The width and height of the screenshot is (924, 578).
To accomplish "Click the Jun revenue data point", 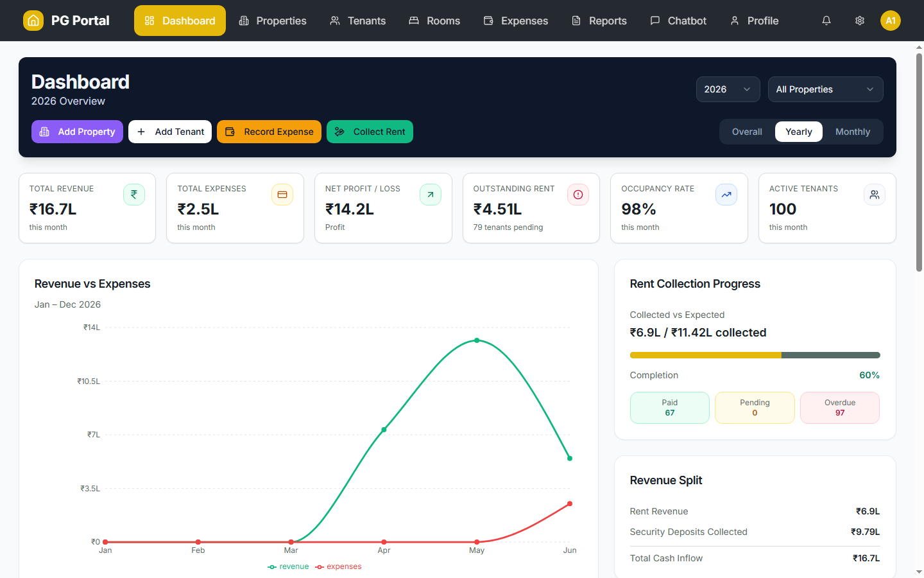I will pos(570,459).
